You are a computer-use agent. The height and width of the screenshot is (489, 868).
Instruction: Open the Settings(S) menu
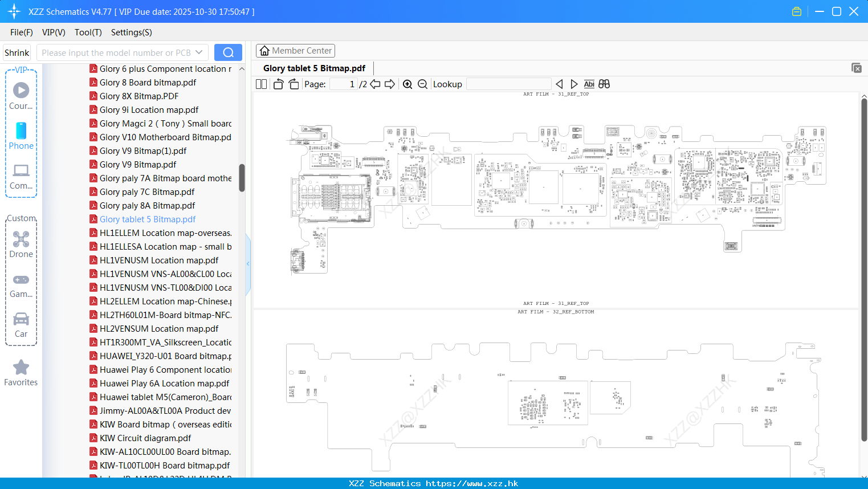(x=132, y=32)
